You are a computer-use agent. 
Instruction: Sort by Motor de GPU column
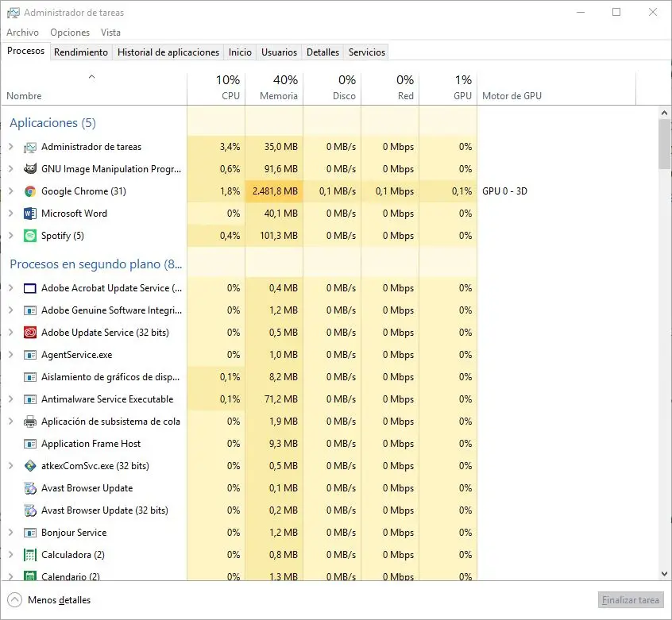click(x=556, y=88)
